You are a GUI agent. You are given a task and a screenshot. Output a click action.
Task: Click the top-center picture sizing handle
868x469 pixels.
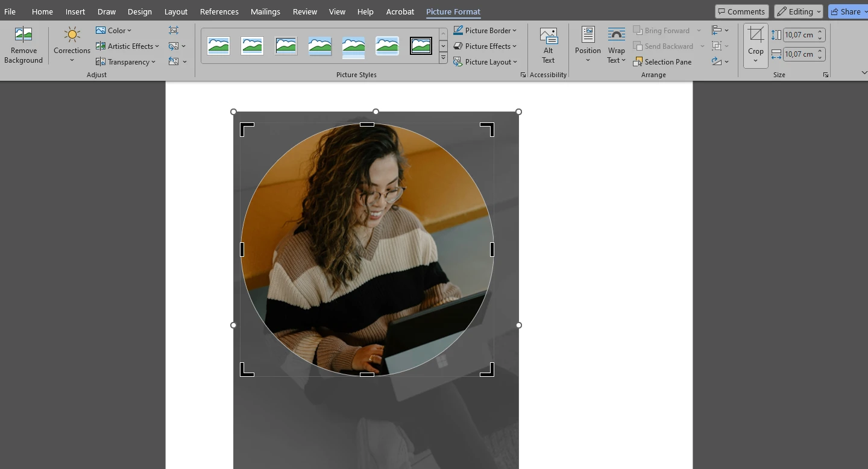(376, 112)
